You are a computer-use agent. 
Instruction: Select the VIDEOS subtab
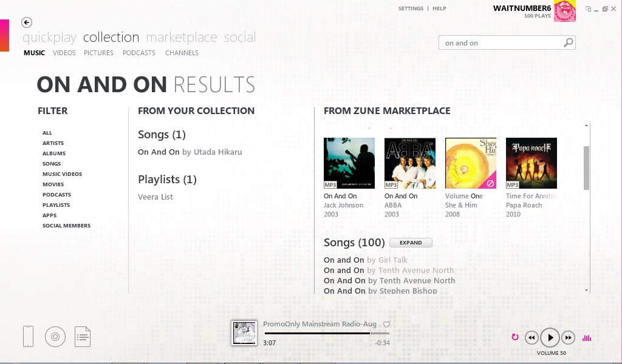tap(64, 53)
